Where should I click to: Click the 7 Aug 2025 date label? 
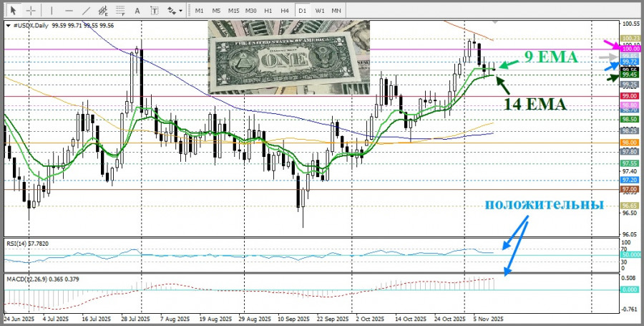(176, 319)
